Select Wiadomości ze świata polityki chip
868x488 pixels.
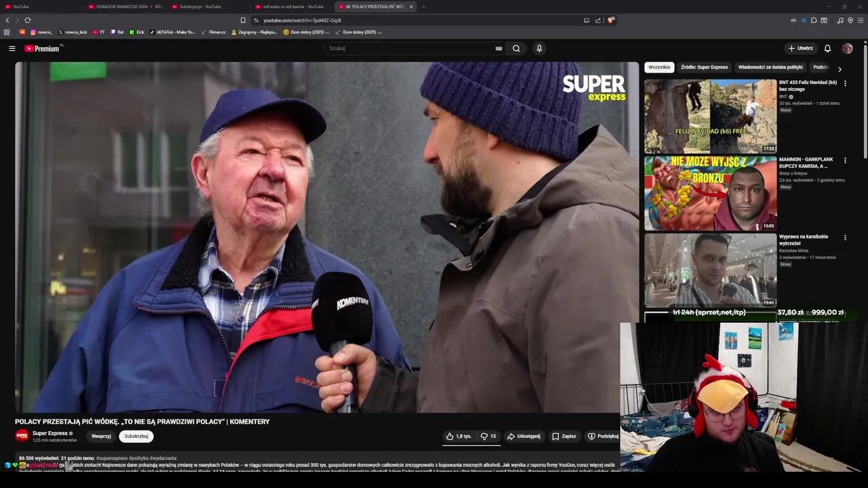770,67
